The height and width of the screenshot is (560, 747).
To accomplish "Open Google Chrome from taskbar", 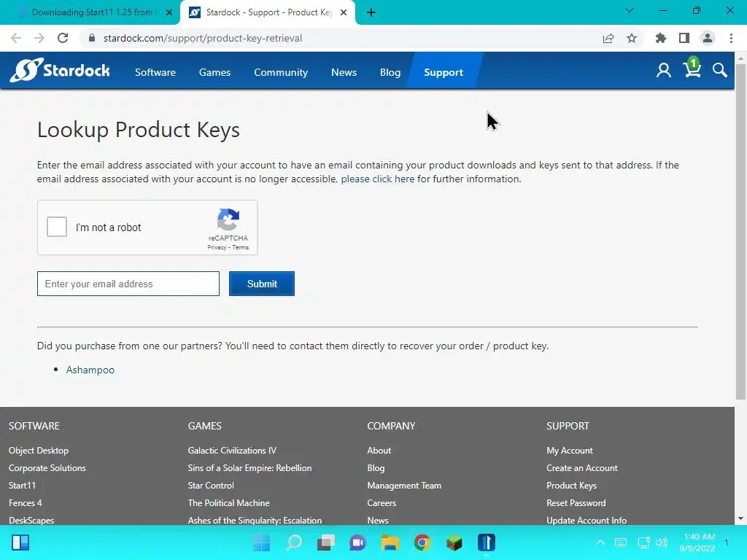I will pyautogui.click(x=422, y=542).
